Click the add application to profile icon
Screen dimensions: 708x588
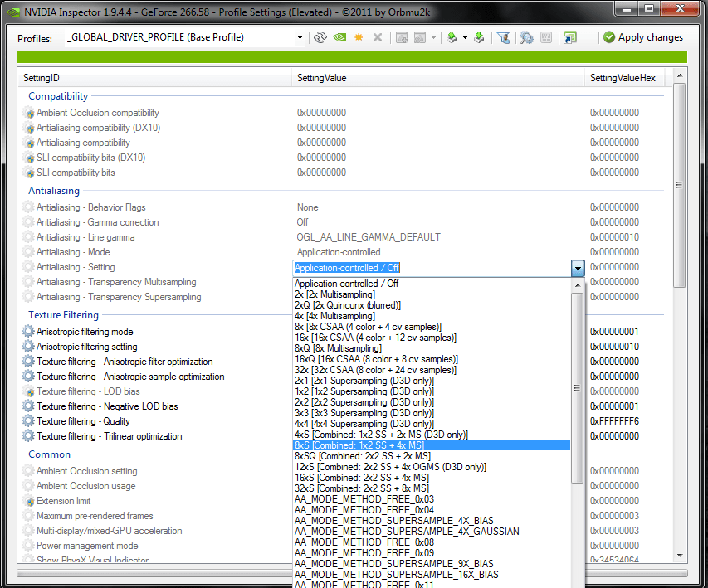click(402, 37)
